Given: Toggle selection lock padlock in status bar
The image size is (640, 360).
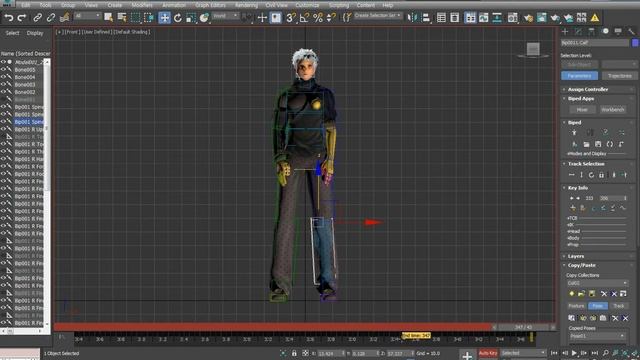Looking at the screenshot, I should 294,353.
